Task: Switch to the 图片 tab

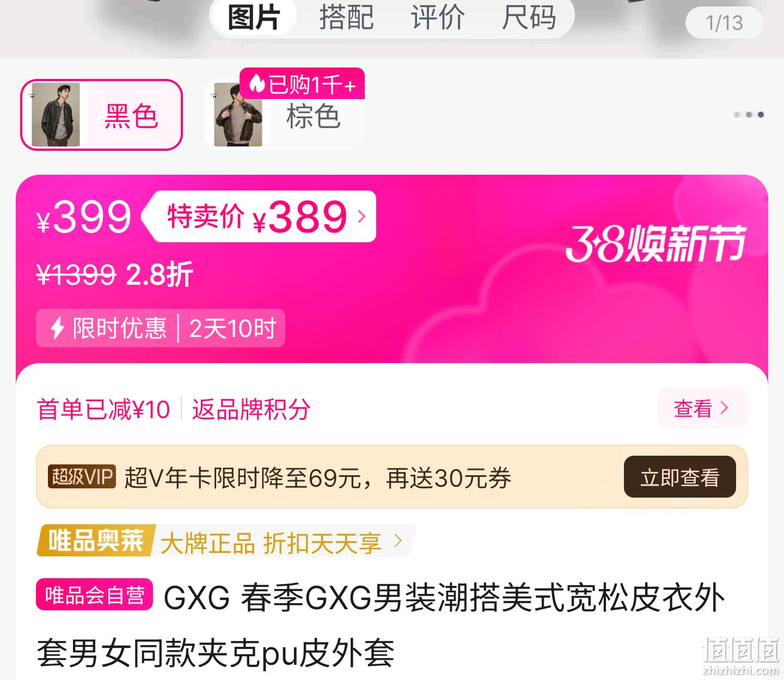Action: [254, 17]
